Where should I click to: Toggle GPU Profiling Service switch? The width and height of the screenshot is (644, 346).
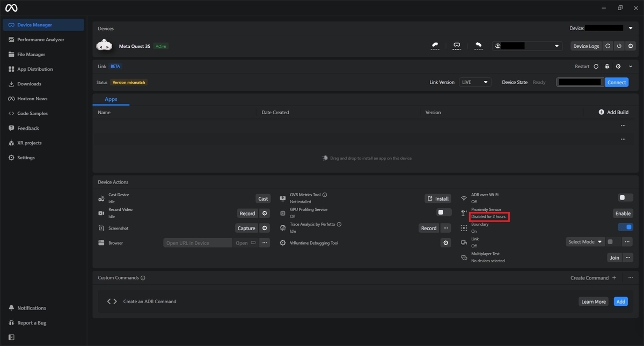tap(444, 212)
